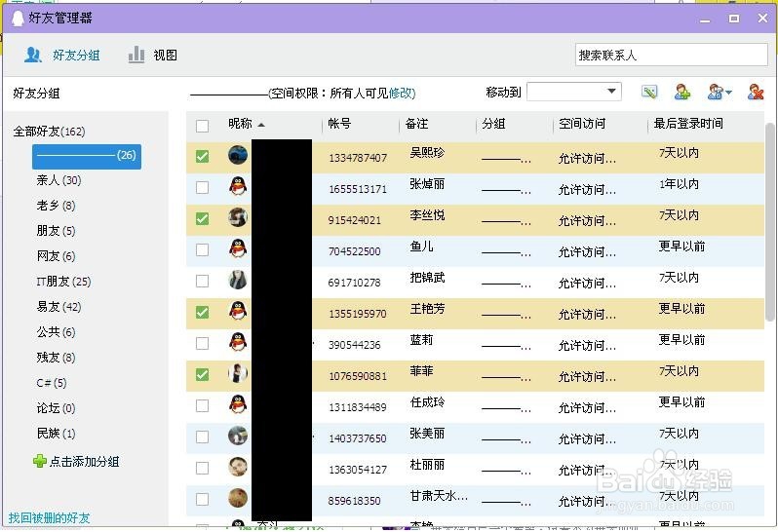The width and height of the screenshot is (778, 532).
Task: Select the 论坛 (0) group
Action: pyautogui.click(x=56, y=408)
